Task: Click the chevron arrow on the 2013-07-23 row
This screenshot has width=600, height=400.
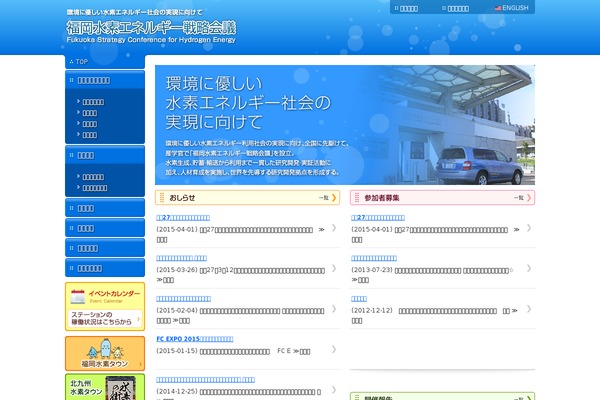Action: click(x=529, y=268)
